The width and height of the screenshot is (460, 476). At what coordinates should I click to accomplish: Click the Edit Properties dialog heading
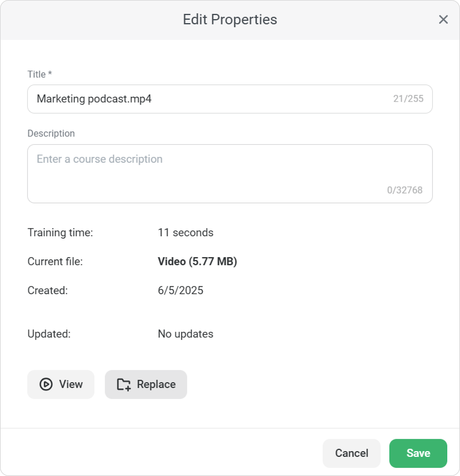pos(230,20)
